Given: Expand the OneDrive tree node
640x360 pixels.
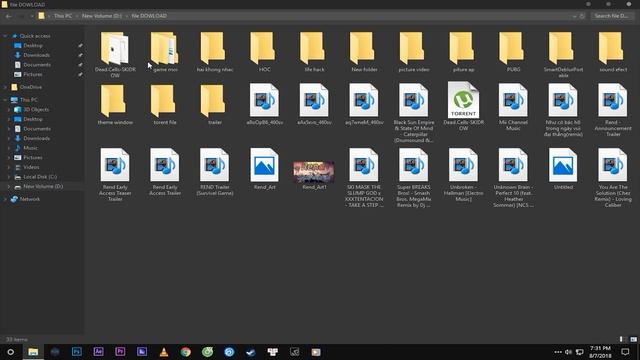Looking at the screenshot, I should tap(5, 87).
